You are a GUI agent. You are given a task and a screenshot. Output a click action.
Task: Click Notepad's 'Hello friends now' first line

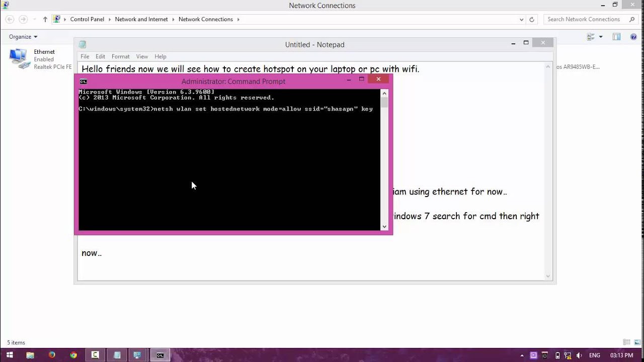tap(250, 69)
